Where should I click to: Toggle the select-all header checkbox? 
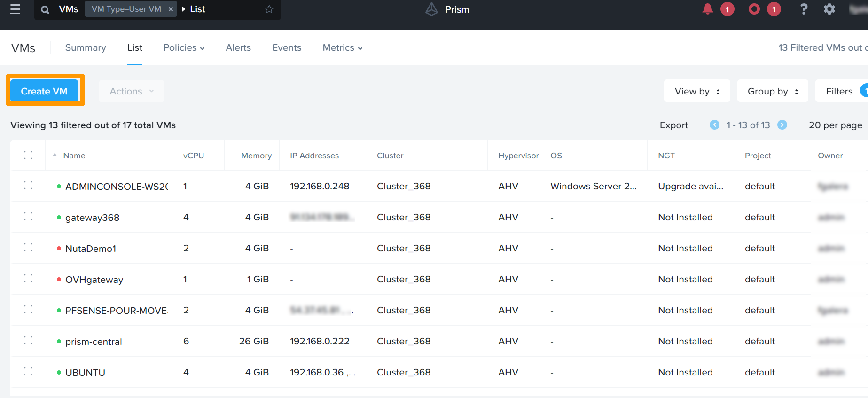28,155
